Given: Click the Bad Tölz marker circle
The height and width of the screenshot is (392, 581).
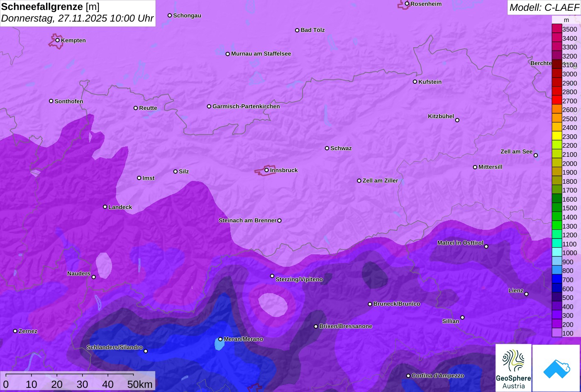Looking at the screenshot, I should (297, 30).
